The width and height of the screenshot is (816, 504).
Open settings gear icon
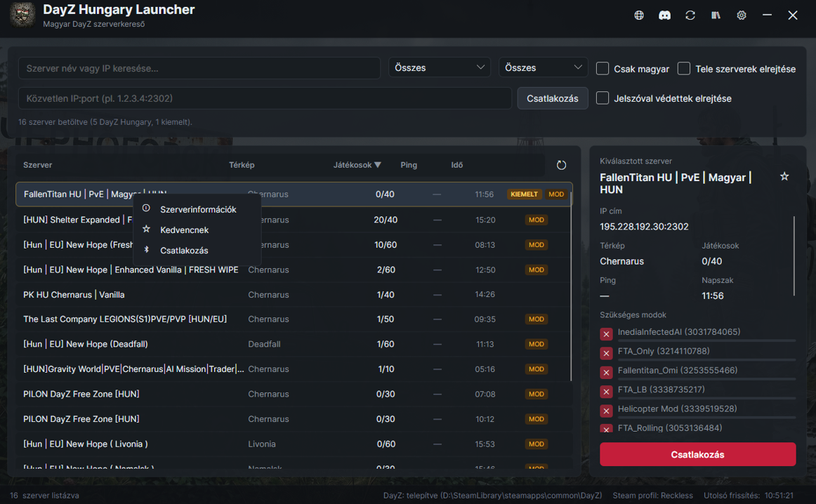click(x=742, y=15)
